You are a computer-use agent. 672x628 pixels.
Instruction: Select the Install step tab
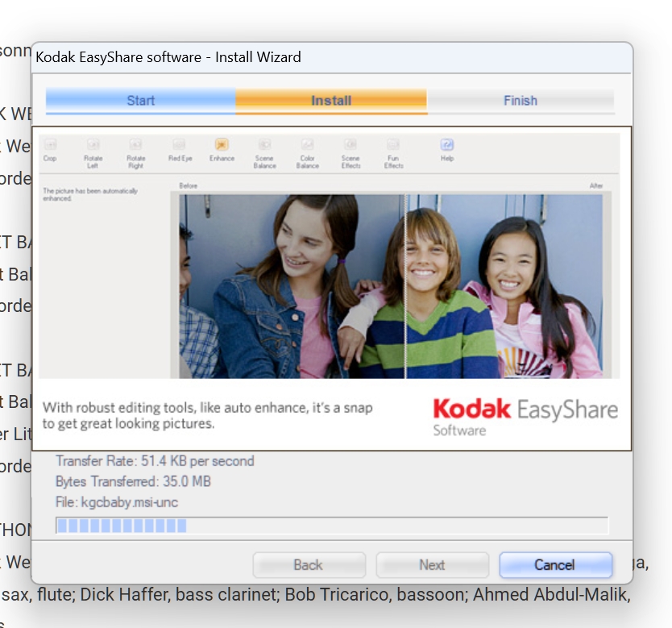(x=331, y=101)
